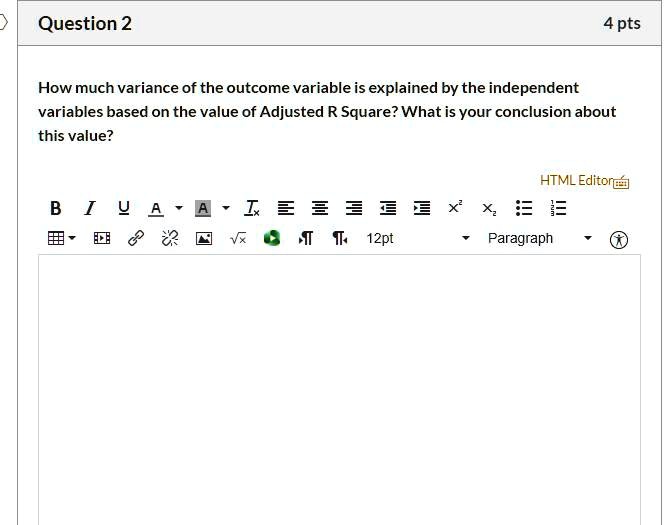Open font size 12pt dropdown
Image resolution: width=666 pixels, height=525 pixels.
click(x=418, y=238)
